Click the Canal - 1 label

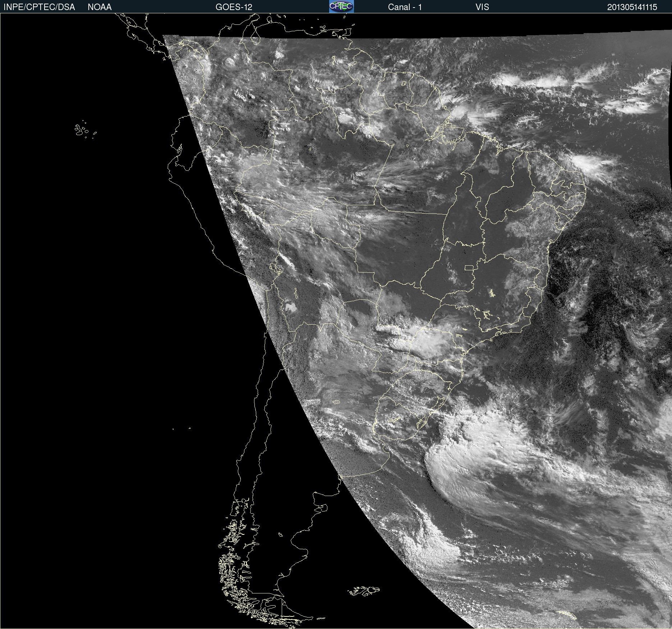405,7
